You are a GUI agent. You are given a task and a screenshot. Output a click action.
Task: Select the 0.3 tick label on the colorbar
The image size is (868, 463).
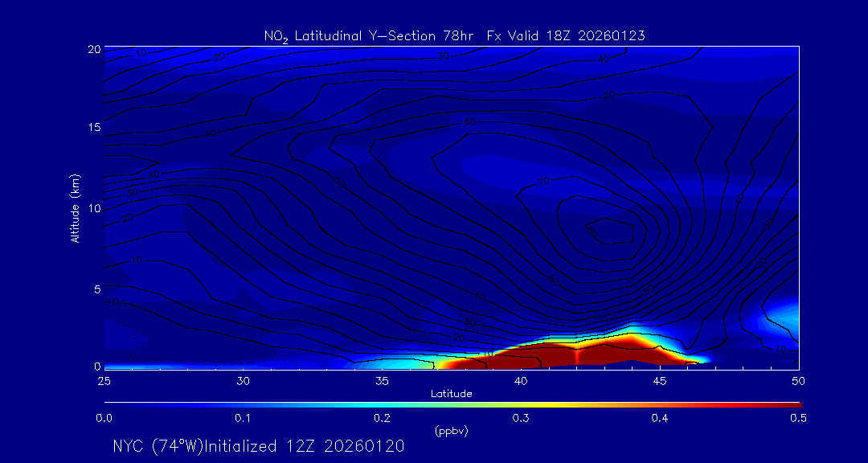pyautogui.click(x=521, y=418)
